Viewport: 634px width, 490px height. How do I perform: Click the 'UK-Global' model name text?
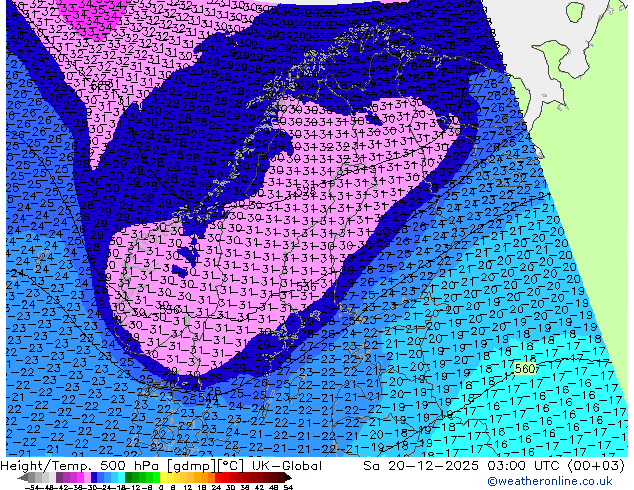(287, 466)
